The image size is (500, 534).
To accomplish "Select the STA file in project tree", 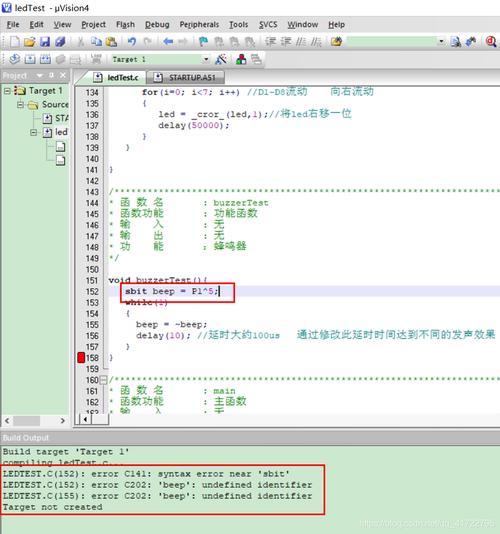I will (x=56, y=118).
